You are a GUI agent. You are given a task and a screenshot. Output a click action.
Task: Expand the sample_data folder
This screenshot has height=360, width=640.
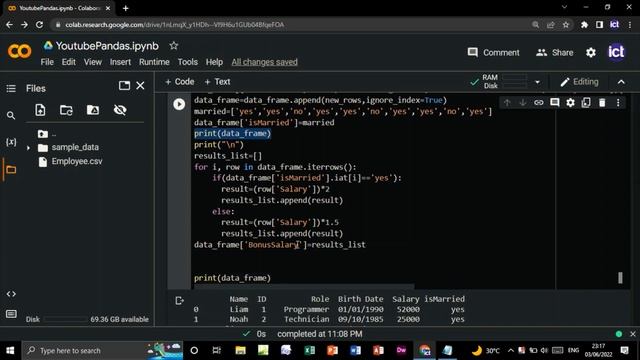coord(28,148)
